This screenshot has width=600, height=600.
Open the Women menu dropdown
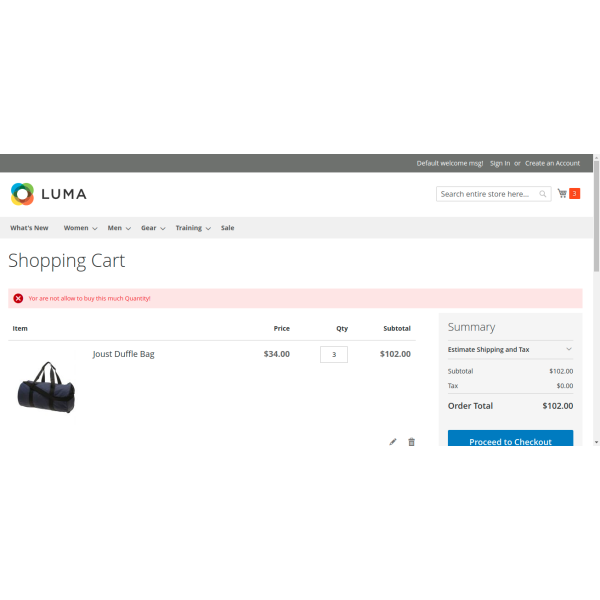(80, 228)
